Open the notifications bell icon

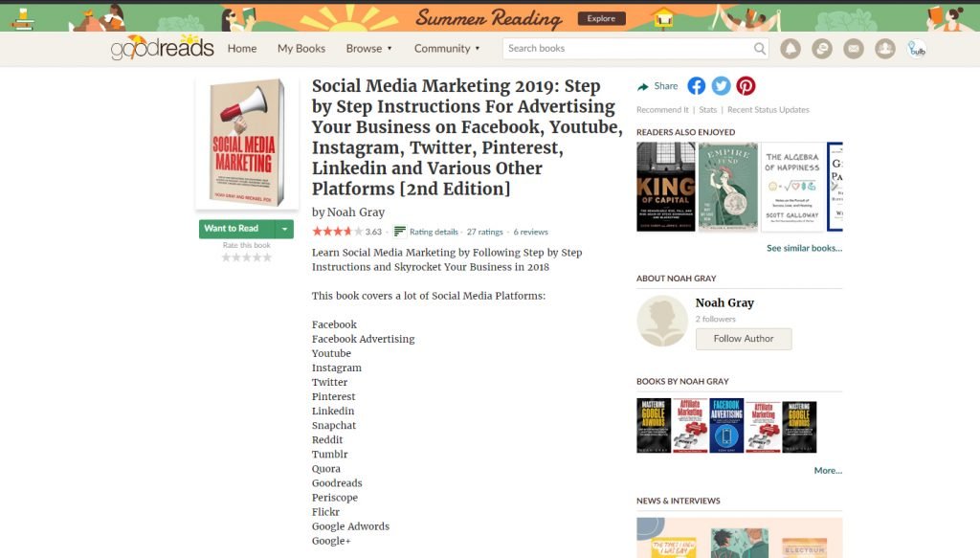[790, 49]
